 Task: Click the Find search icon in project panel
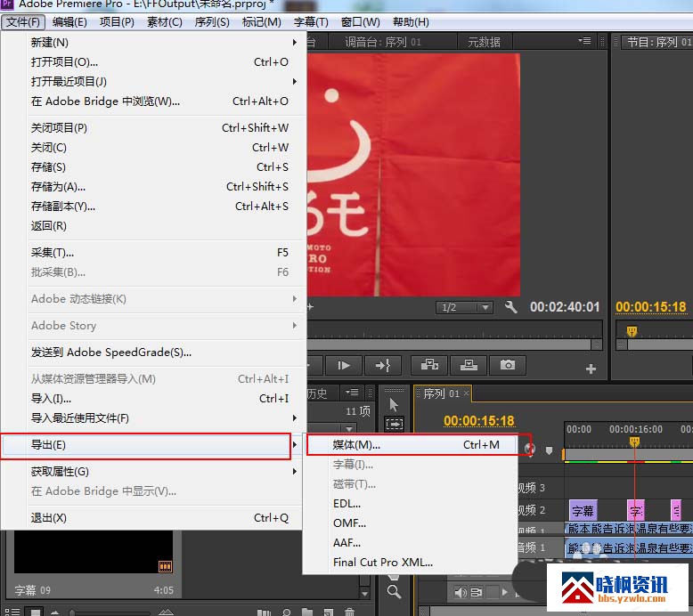tap(287, 612)
